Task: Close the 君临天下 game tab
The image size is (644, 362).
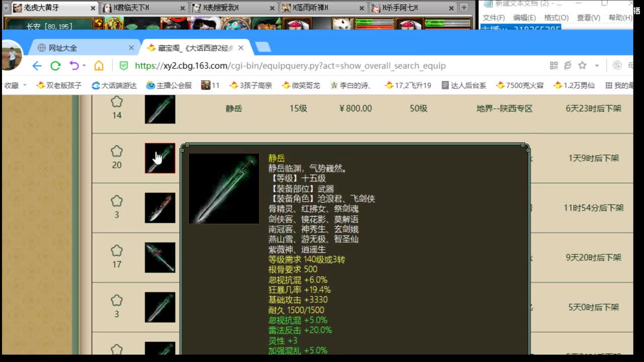Action: [x=183, y=8]
